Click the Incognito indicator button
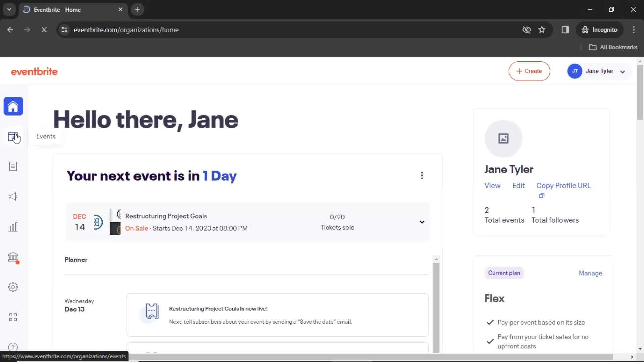This screenshot has width=644, height=362. (x=600, y=30)
